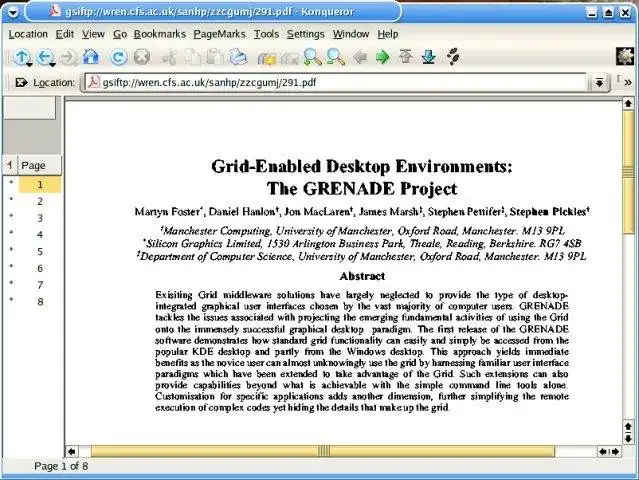639x480 pixels.
Task: Click the Up navigation arrow icon
Action: coord(21,57)
